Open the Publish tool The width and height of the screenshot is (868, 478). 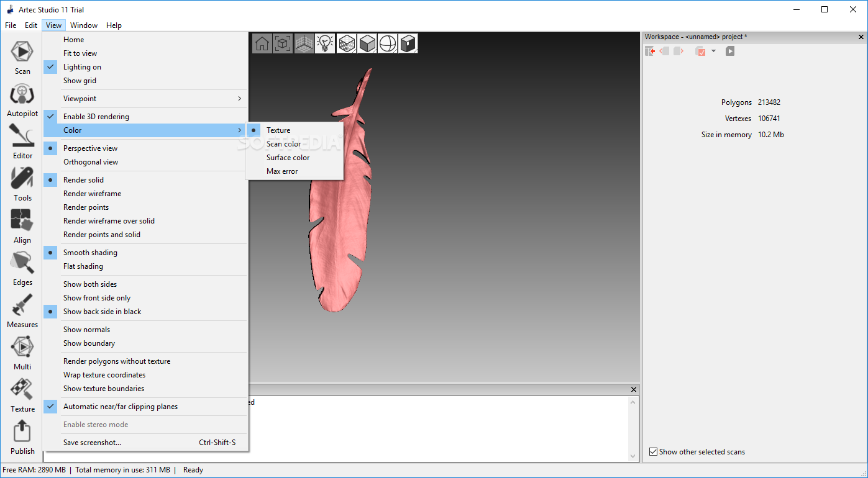(x=22, y=437)
